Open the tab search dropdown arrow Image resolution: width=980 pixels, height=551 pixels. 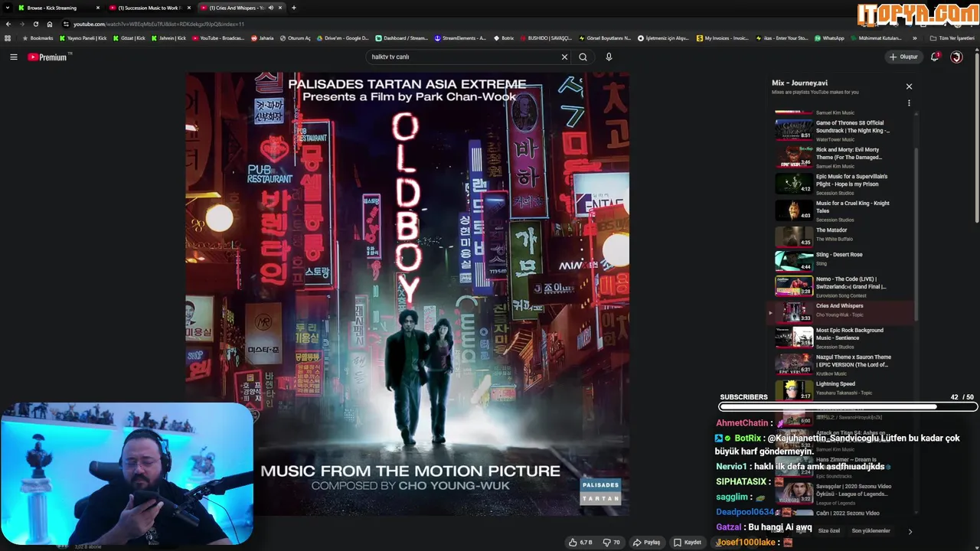[x=8, y=8]
